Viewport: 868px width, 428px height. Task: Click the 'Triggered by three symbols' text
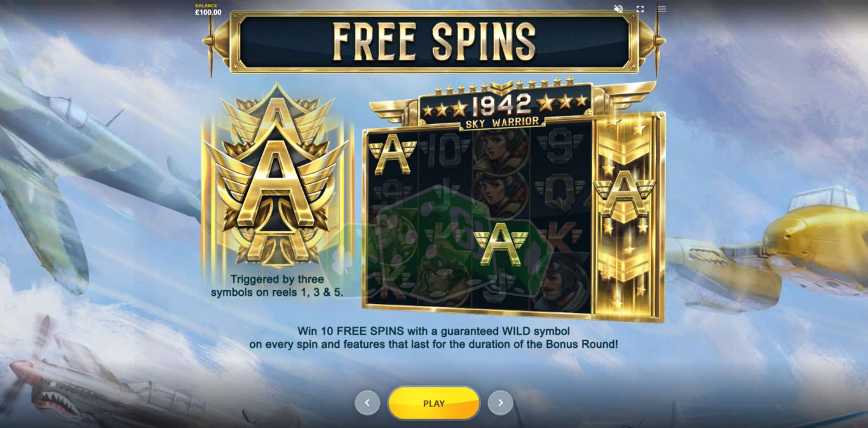point(277,286)
